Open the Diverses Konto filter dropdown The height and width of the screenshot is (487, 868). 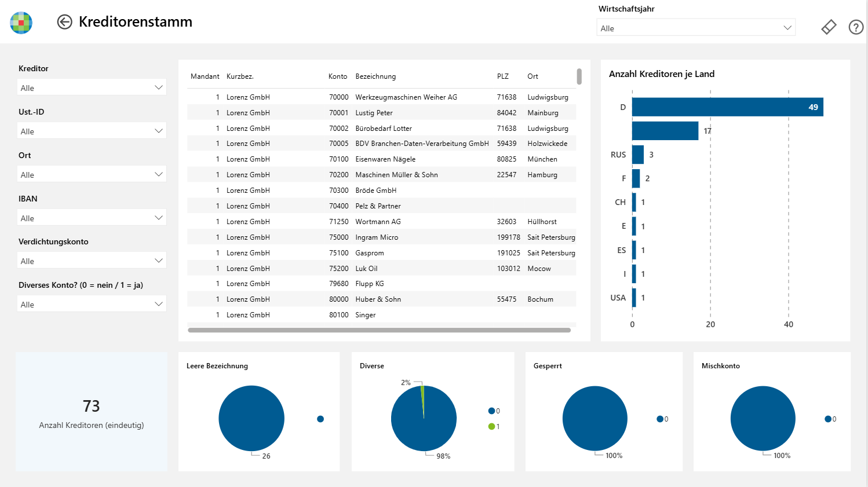click(92, 304)
